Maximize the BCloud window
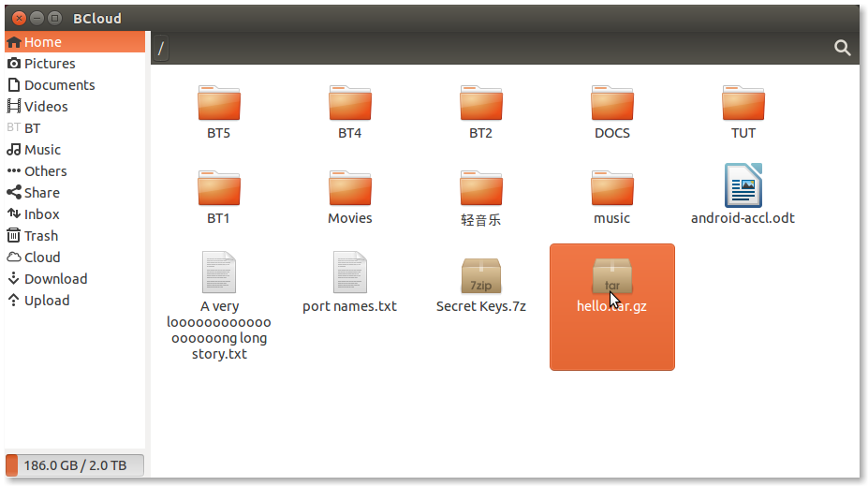Screen dimensions: 868x486 55,19
